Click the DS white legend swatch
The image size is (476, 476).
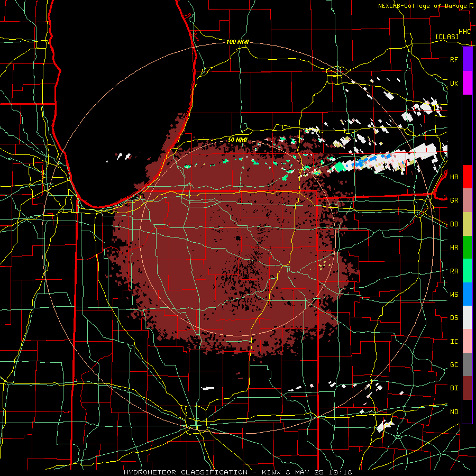tap(467, 317)
